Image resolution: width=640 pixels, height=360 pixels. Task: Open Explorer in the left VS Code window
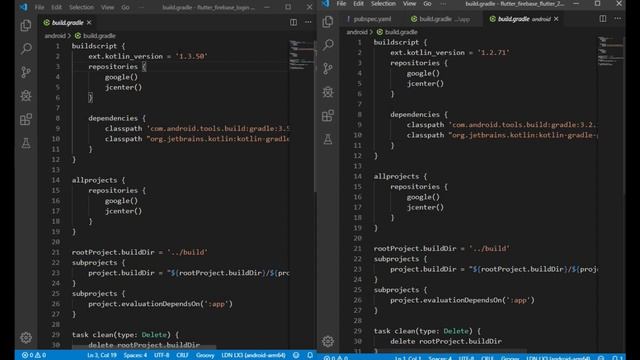click(x=26, y=25)
